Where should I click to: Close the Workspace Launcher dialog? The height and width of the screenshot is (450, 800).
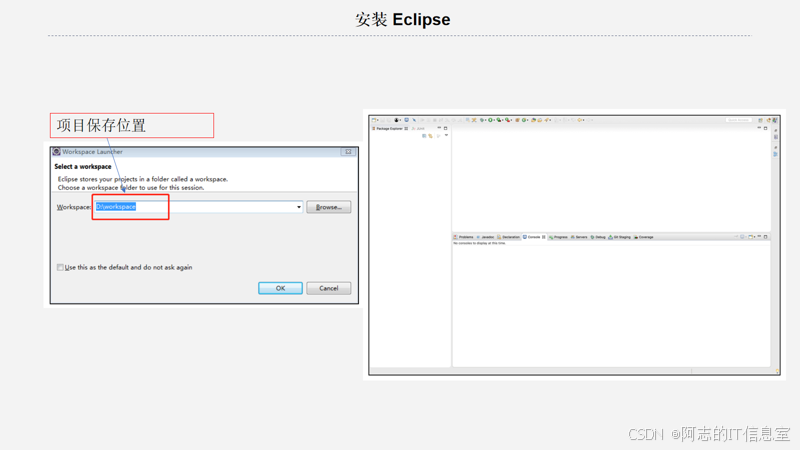click(x=348, y=152)
